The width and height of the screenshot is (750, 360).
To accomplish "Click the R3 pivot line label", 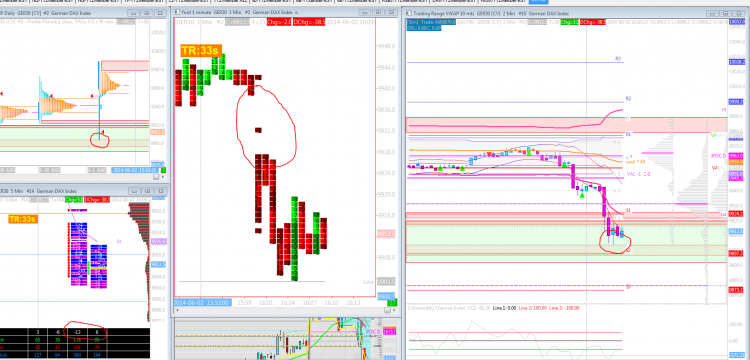I will (x=618, y=58).
